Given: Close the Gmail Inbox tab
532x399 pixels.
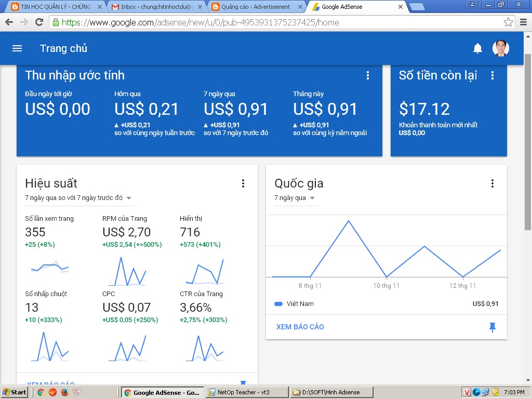Looking at the screenshot, I should (200, 7).
